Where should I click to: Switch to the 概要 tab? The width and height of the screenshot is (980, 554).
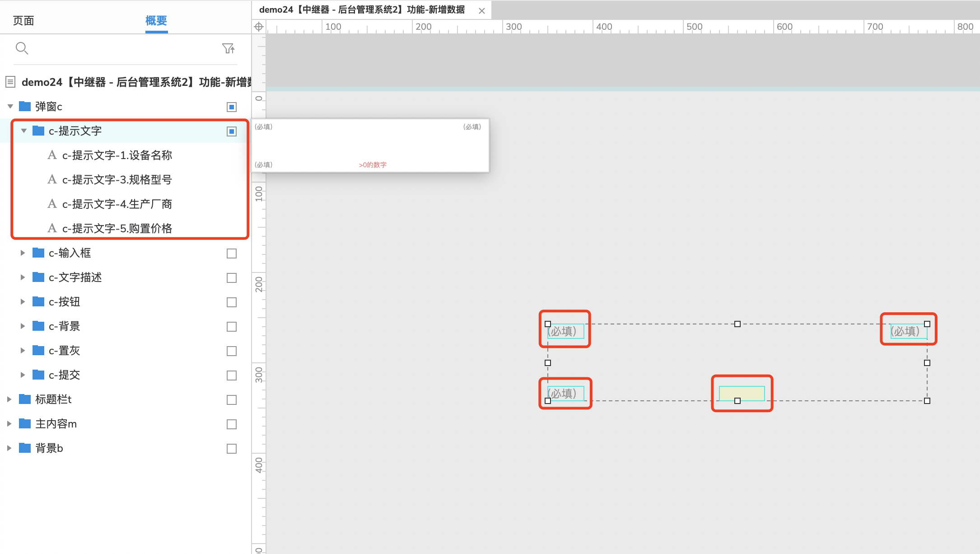pos(156,21)
